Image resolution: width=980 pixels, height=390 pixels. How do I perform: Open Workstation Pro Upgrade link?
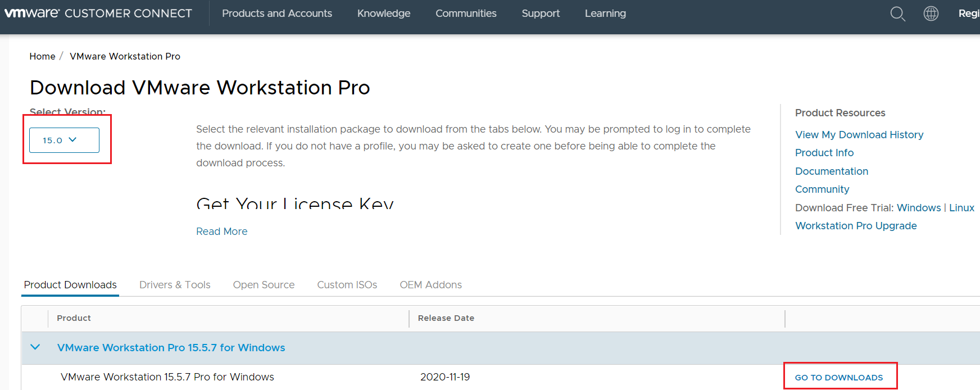856,225
